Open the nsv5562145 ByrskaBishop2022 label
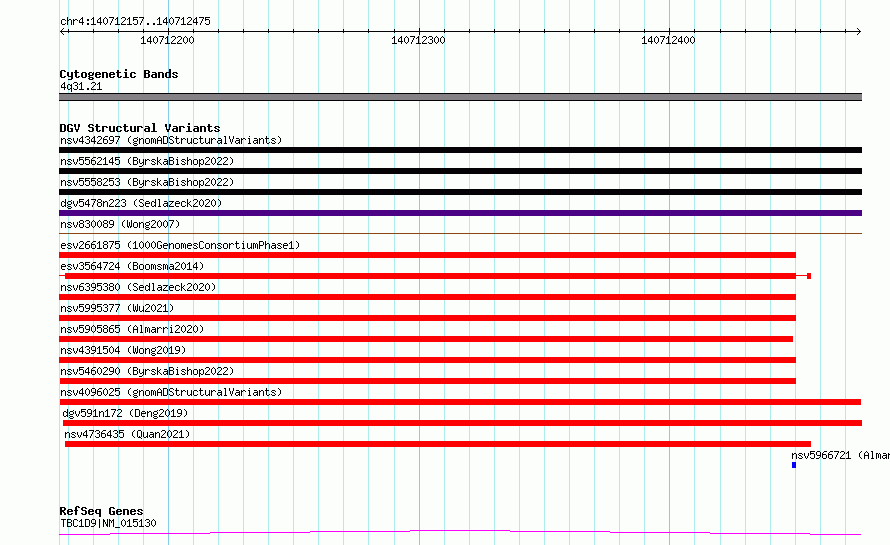 coord(147,161)
